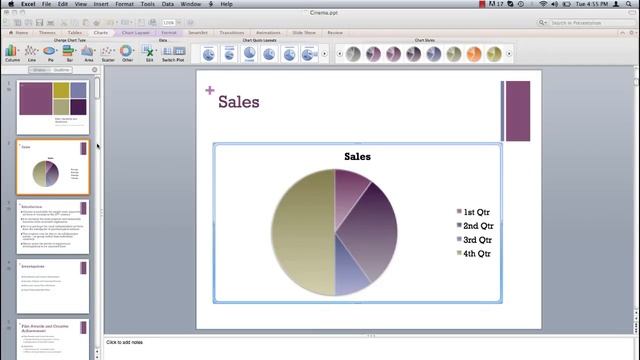Click the Spotlight search icon
Image resolution: width=640 pixels, height=360 pixels.
[x=629, y=4]
